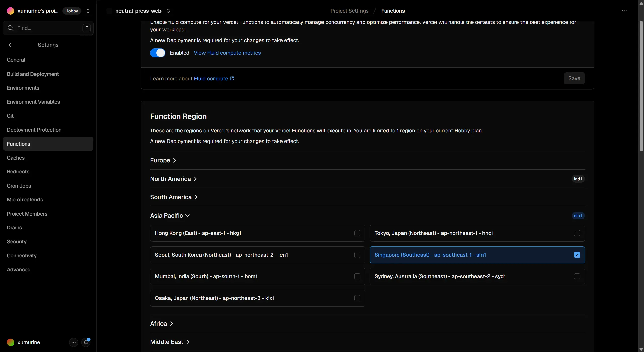Check the Tokyo hnd1 region checkbox
Image resolution: width=644 pixels, height=352 pixels.
[577, 233]
